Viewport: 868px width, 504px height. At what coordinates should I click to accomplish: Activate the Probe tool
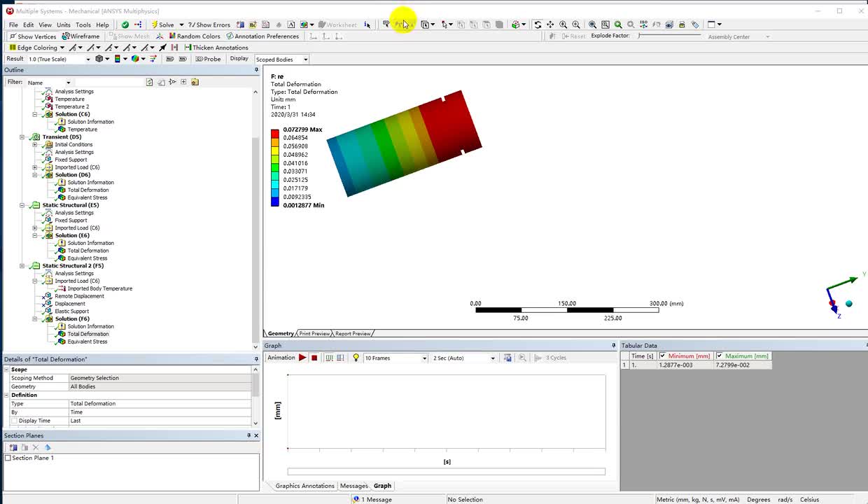click(208, 59)
